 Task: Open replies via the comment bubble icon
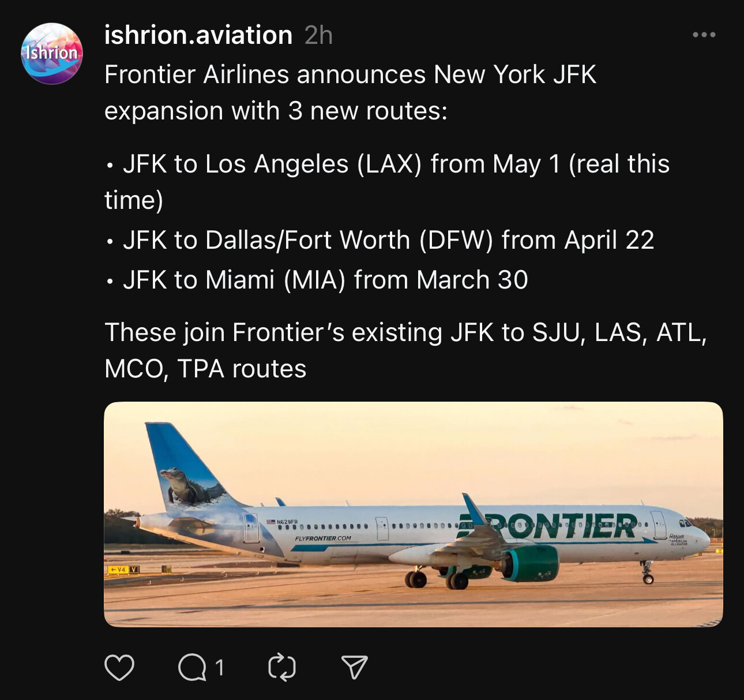coord(192,668)
